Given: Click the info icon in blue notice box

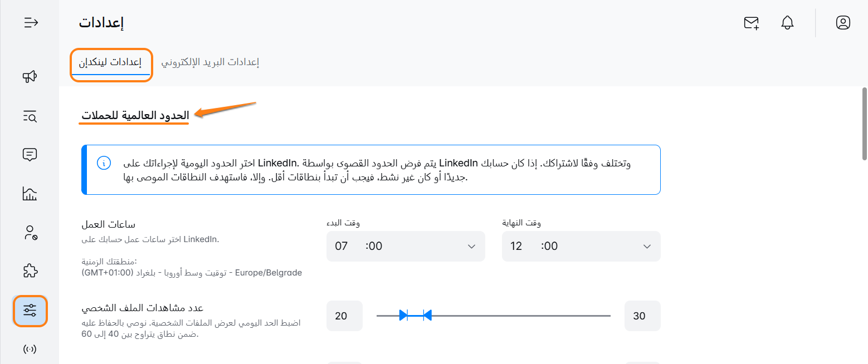Looking at the screenshot, I should pyautogui.click(x=104, y=163).
